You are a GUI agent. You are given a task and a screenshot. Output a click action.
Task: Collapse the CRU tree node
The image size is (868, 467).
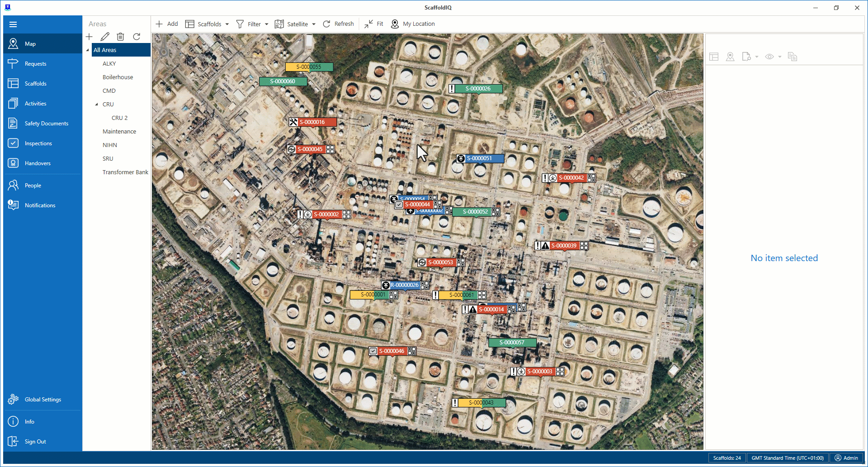pyautogui.click(x=97, y=105)
